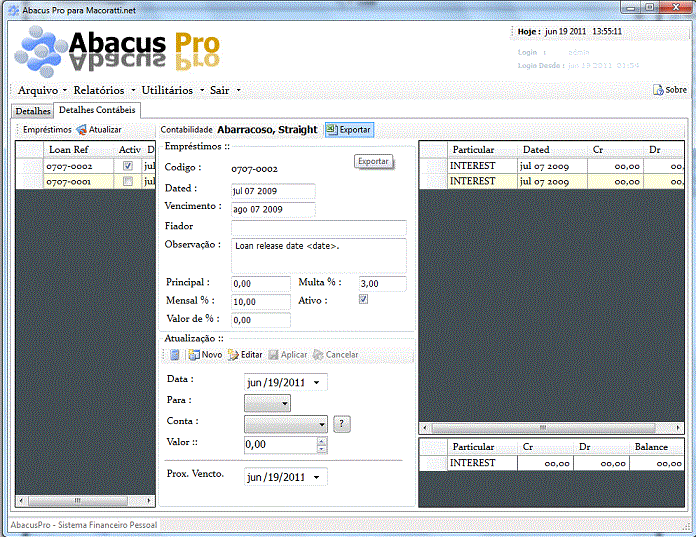Click the Multa % input field
The width and height of the screenshot is (696, 537).
[x=382, y=284]
